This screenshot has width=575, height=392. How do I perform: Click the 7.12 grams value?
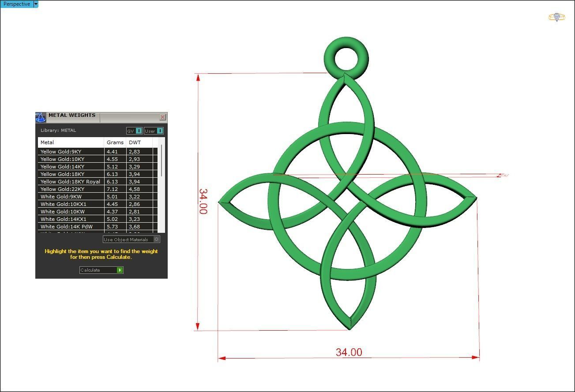[x=112, y=189]
